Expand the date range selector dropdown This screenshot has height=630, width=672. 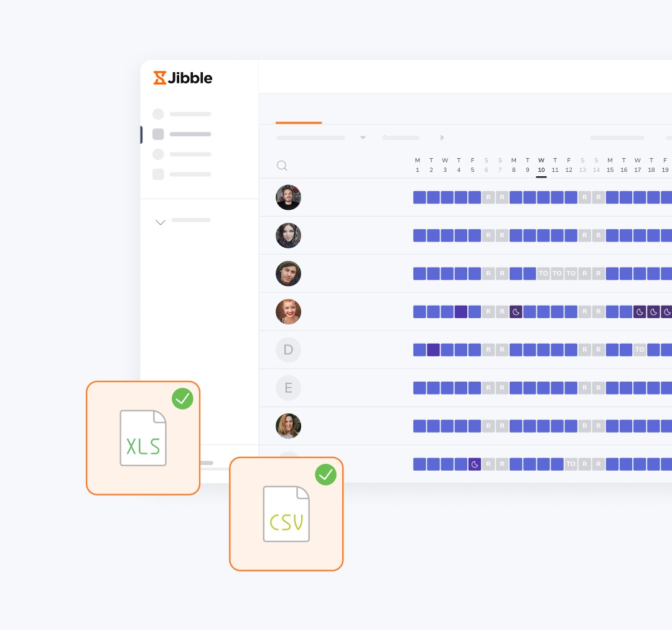363,138
